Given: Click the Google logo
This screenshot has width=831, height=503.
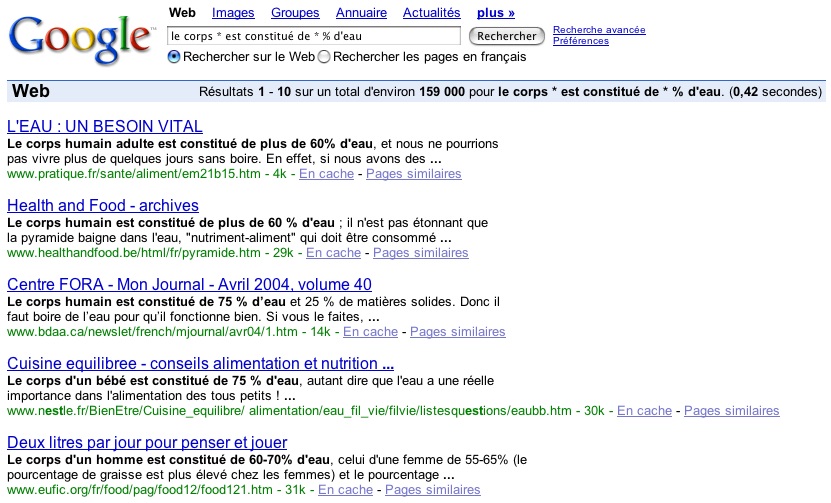Looking at the screenshot, I should click(81, 39).
